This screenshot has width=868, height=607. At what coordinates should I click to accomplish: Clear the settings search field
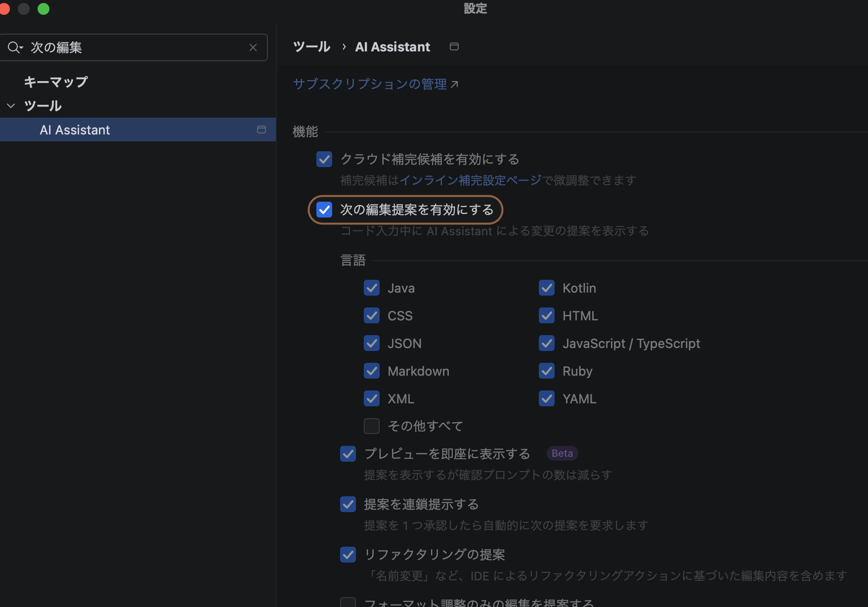[x=253, y=47]
